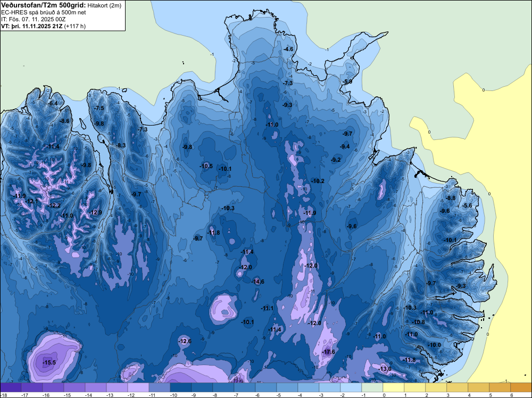532x398 pixels.
Task: Click the -12.2 temperature value on the map
Action: tap(54, 205)
